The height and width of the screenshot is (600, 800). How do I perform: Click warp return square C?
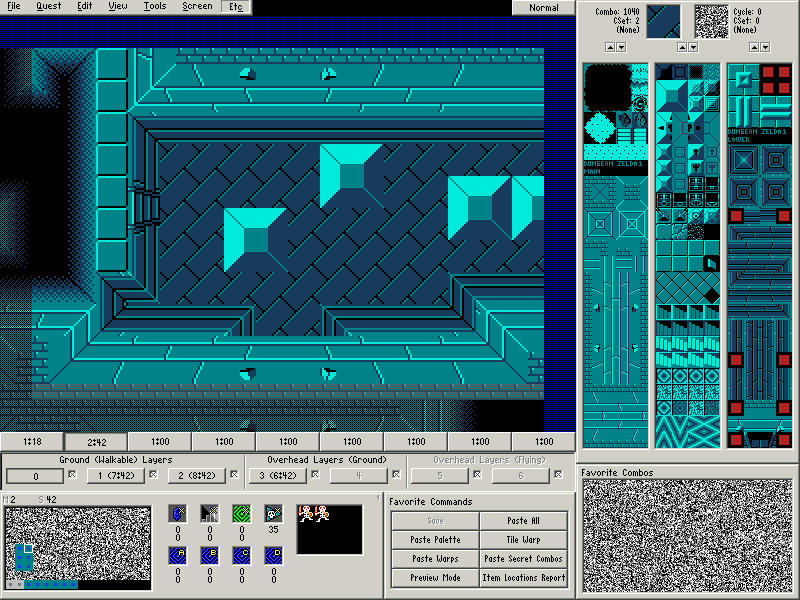(241, 556)
